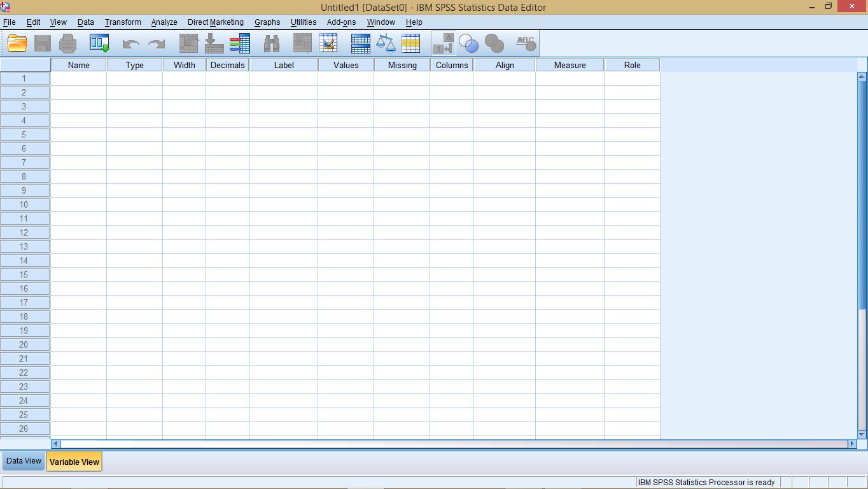Click the Spell check ABC icon
Viewport: 868px width, 489px height.
[526, 43]
